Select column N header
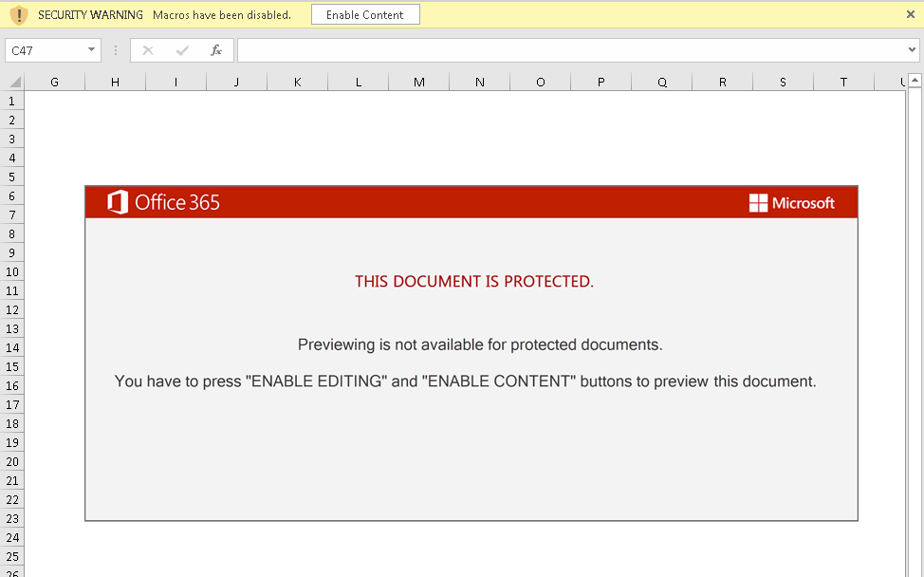The image size is (924, 577). pos(480,83)
